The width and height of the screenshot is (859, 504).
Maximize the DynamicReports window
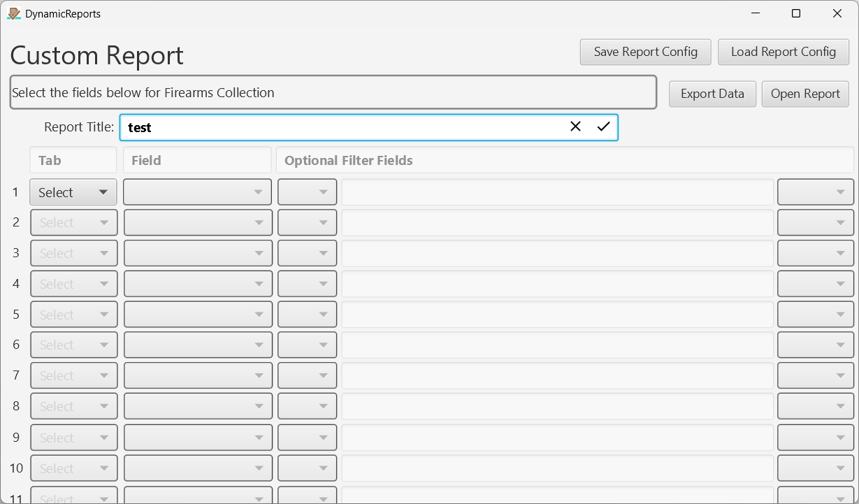click(795, 13)
